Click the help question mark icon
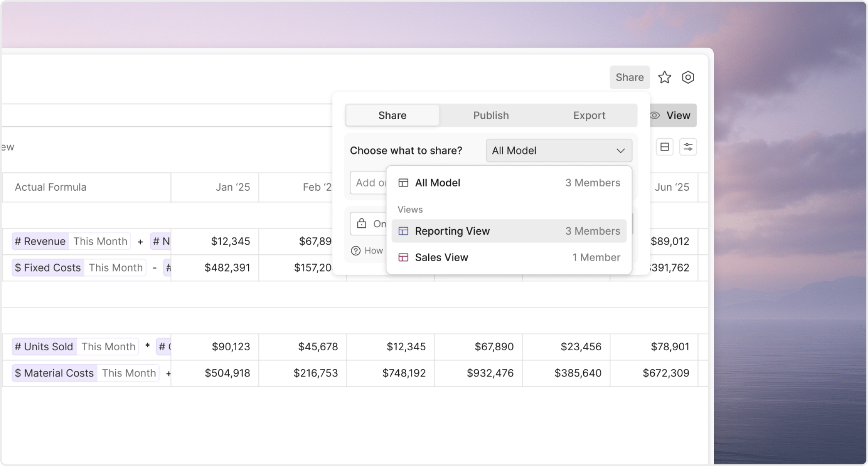This screenshot has height=466, width=868. [356, 251]
